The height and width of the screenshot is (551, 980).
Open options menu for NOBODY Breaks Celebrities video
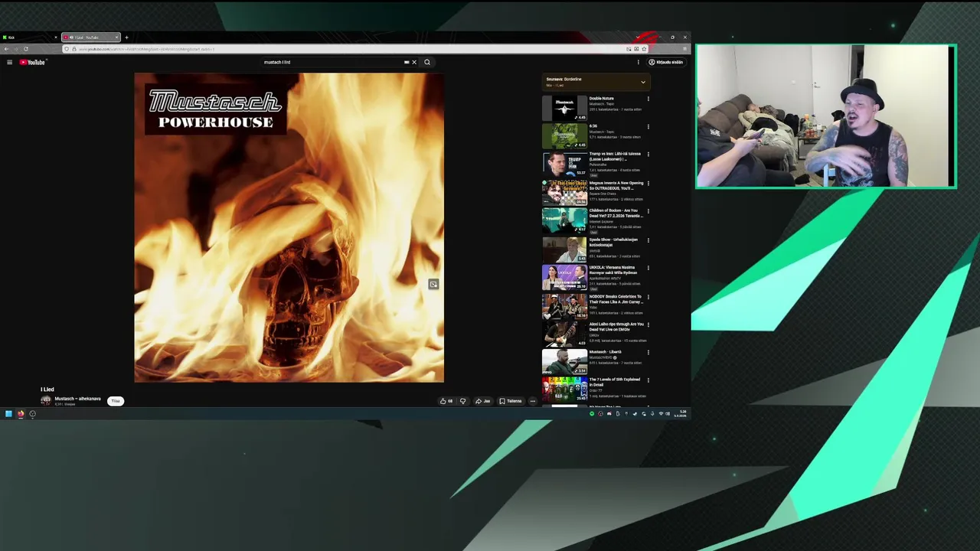pos(648,297)
